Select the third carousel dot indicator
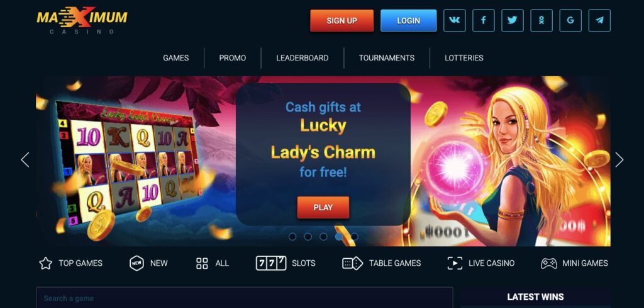644x308 pixels. [x=323, y=236]
